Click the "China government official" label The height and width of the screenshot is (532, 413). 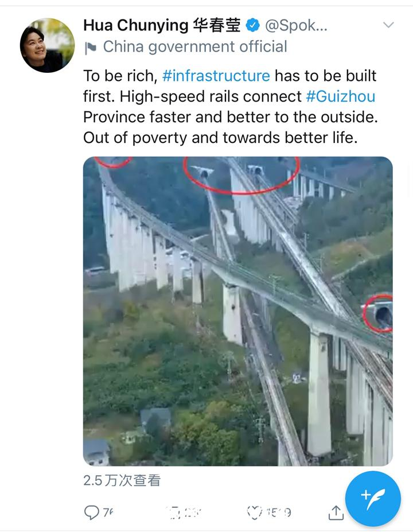195,46
